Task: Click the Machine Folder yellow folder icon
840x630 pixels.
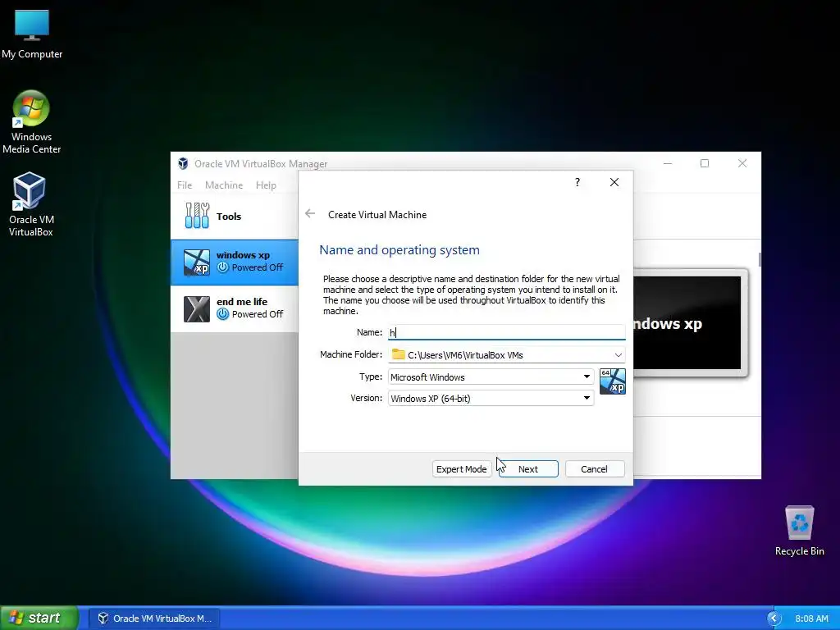Action: click(398, 354)
